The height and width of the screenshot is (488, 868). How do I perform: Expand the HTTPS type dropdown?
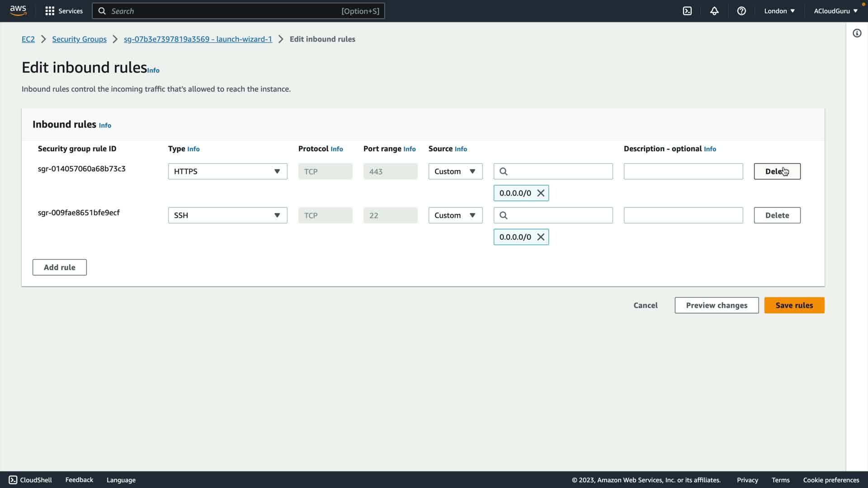point(227,171)
